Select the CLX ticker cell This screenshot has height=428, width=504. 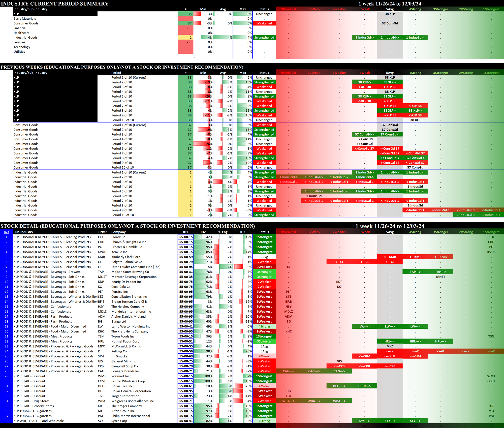coord(101,237)
